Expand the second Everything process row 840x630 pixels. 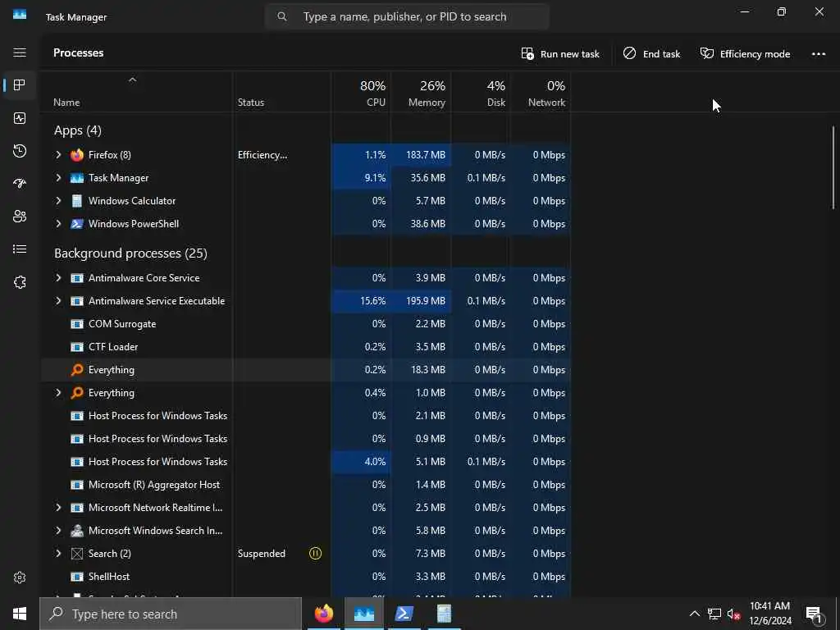(58, 393)
